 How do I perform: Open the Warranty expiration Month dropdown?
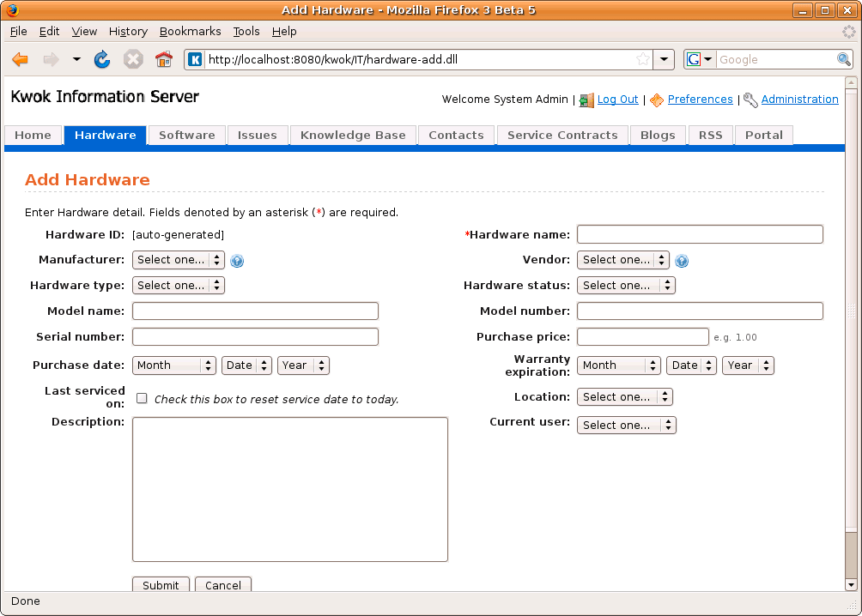click(x=618, y=365)
